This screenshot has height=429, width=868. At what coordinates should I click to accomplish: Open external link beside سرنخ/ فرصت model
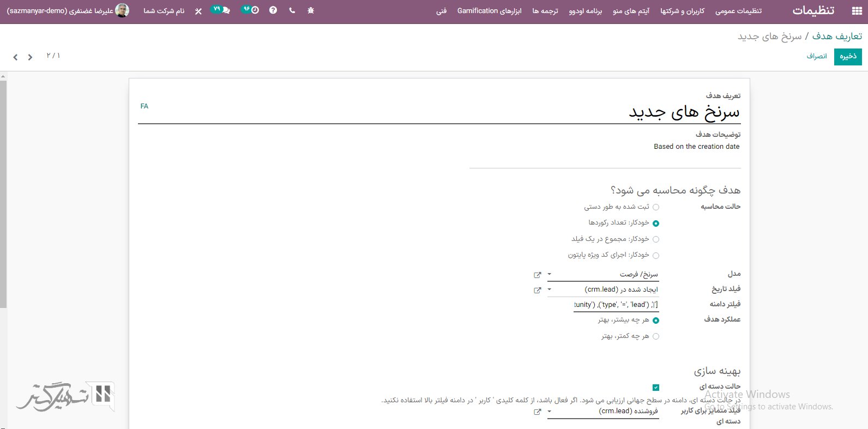[538, 275]
